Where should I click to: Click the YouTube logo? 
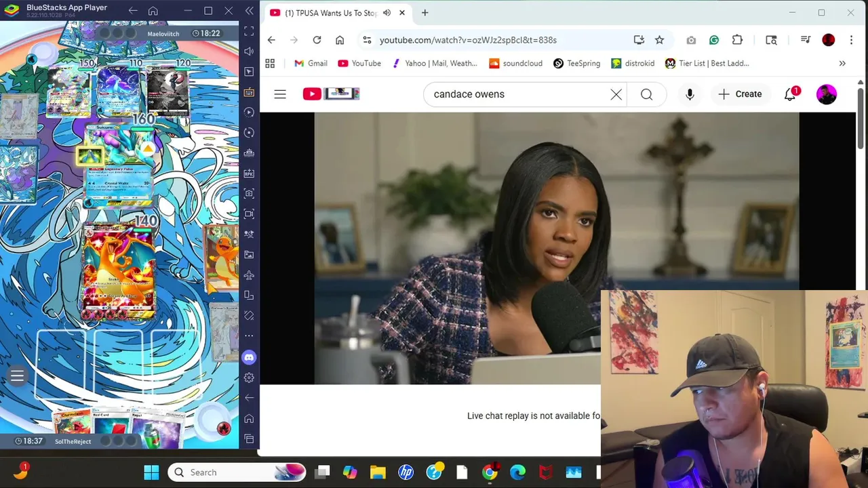[331, 94]
